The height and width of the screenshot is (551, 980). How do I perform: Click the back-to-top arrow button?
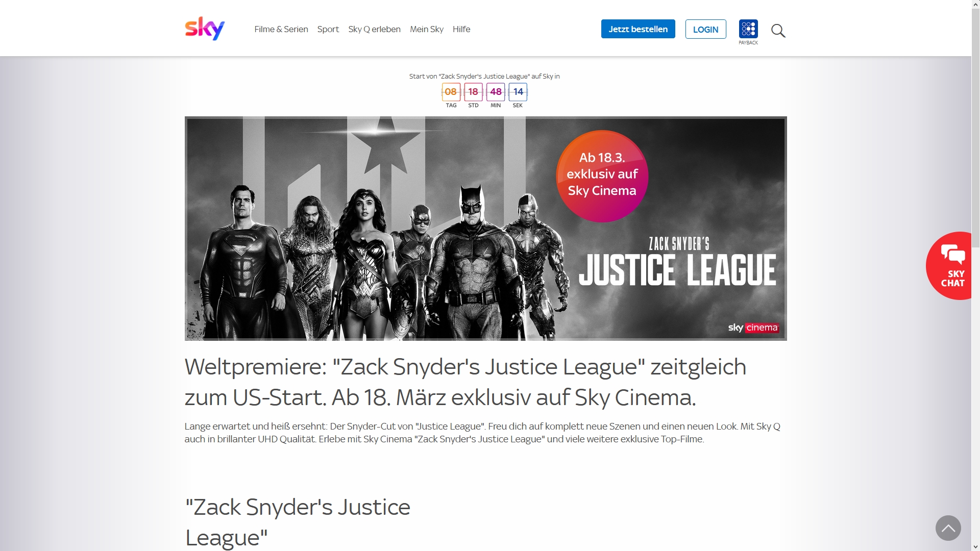tap(948, 528)
